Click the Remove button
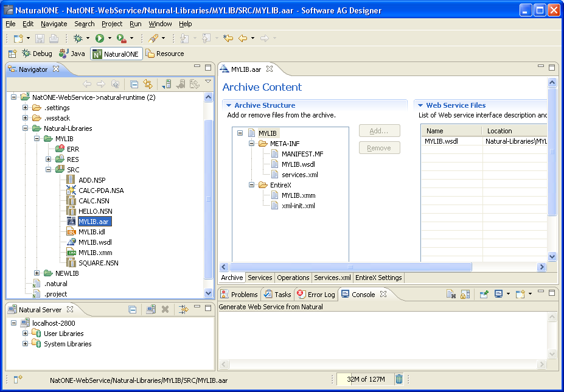Viewport: 564px width, 392px height. [380, 148]
